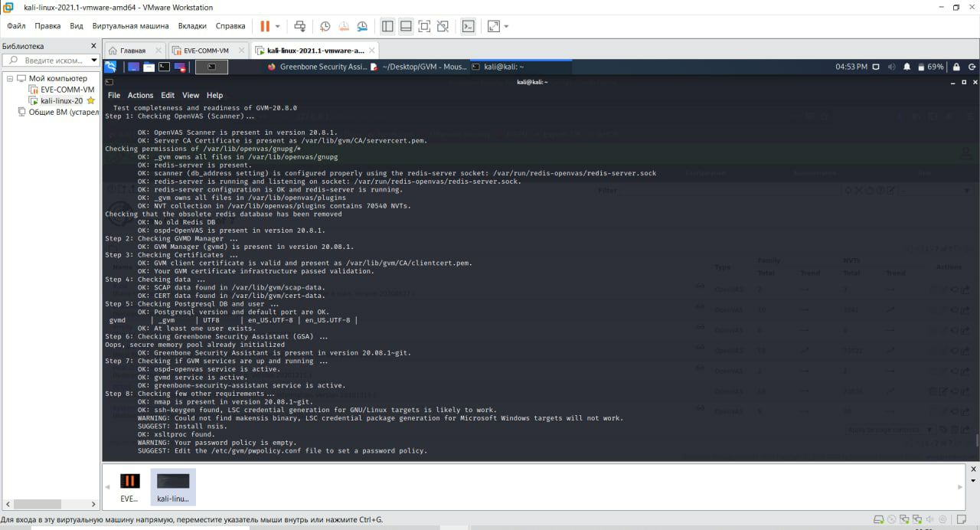This screenshot has height=530, width=980.
Task: Open the Kali file manager panel icon
Action: point(149,67)
